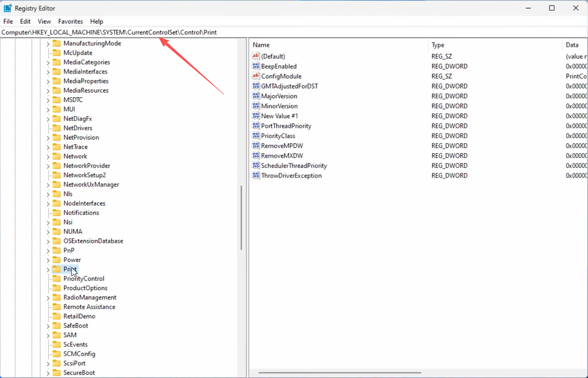
Task: Open the Favorites menu
Action: (70, 21)
